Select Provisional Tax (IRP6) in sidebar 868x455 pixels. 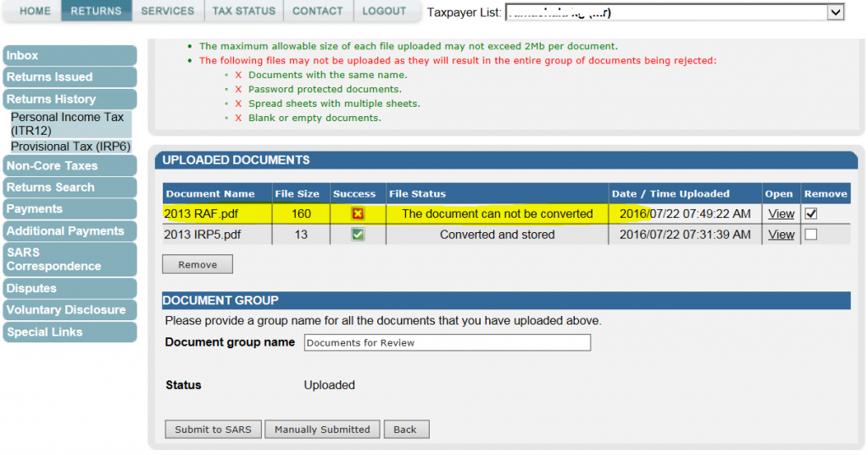point(70,147)
